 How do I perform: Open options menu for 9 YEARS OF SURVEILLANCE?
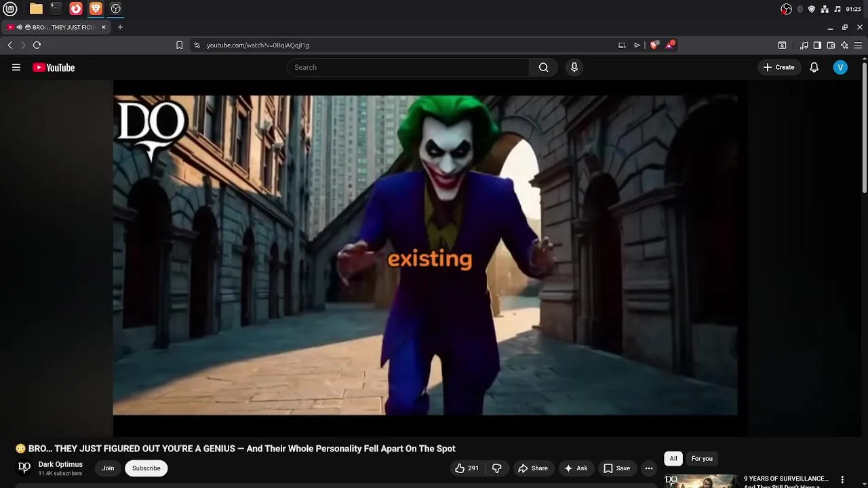tap(843, 480)
